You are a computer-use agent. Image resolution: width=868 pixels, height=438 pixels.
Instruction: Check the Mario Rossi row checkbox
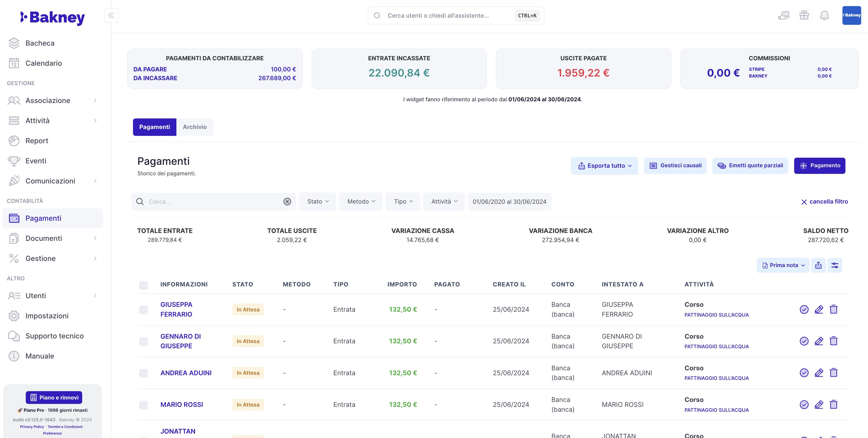coord(144,405)
